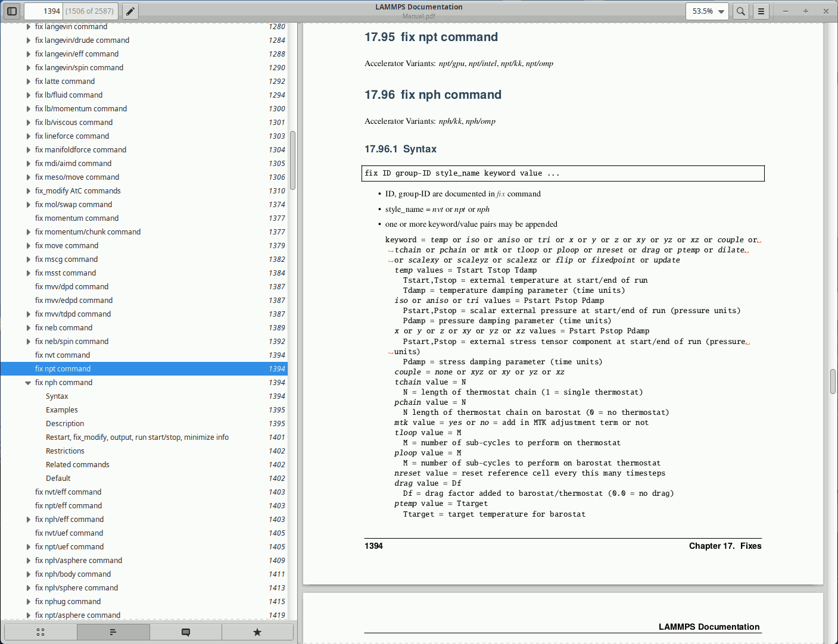Click the sidebar outline scrollbar thumb
838x644 pixels.
pos(292,161)
